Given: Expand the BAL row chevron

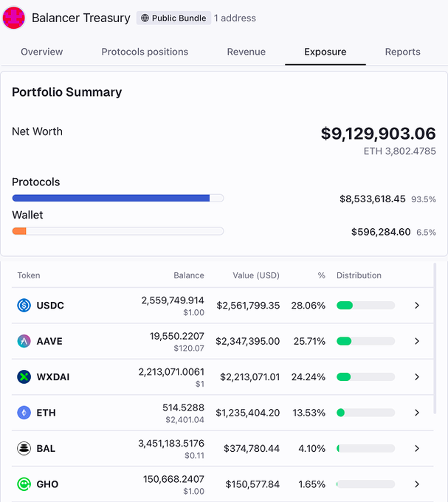Looking at the screenshot, I should click(x=417, y=449).
